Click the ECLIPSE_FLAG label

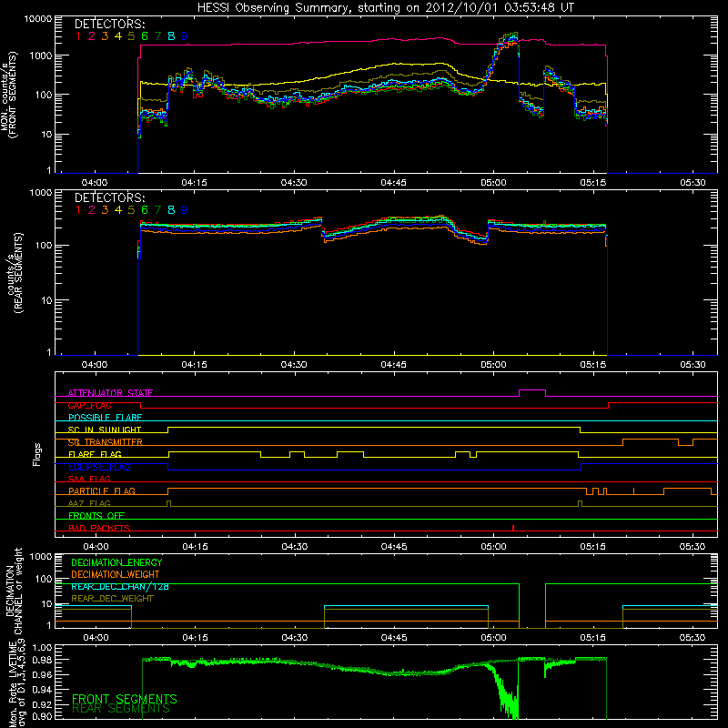99,467
